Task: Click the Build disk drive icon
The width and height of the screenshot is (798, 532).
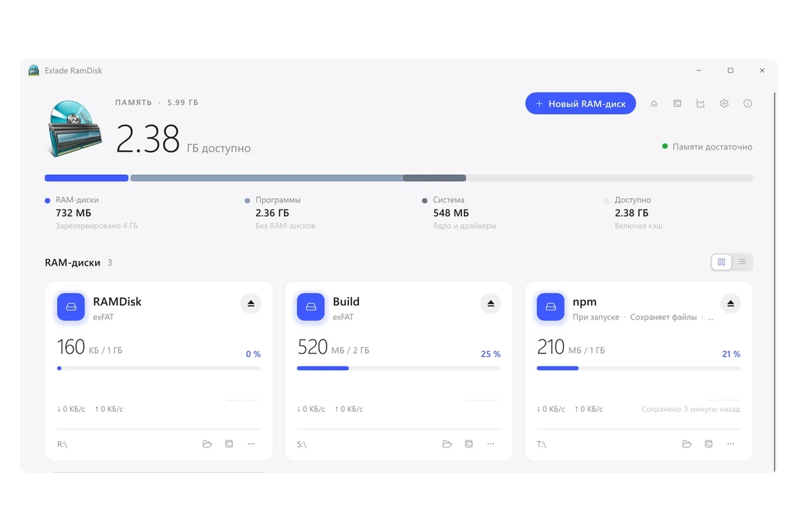Action: click(x=311, y=307)
